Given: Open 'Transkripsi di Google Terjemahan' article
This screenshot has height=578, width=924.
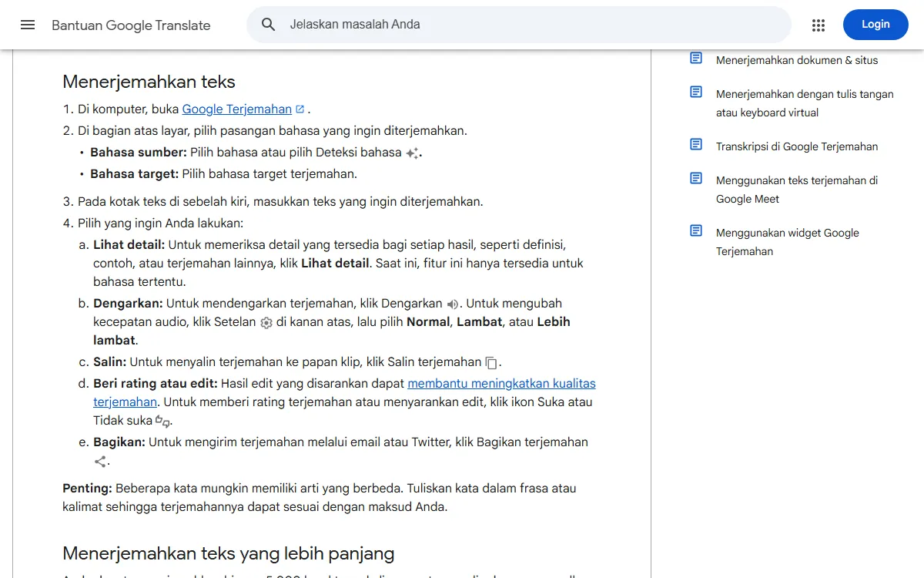Looking at the screenshot, I should [x=797, y=146].
